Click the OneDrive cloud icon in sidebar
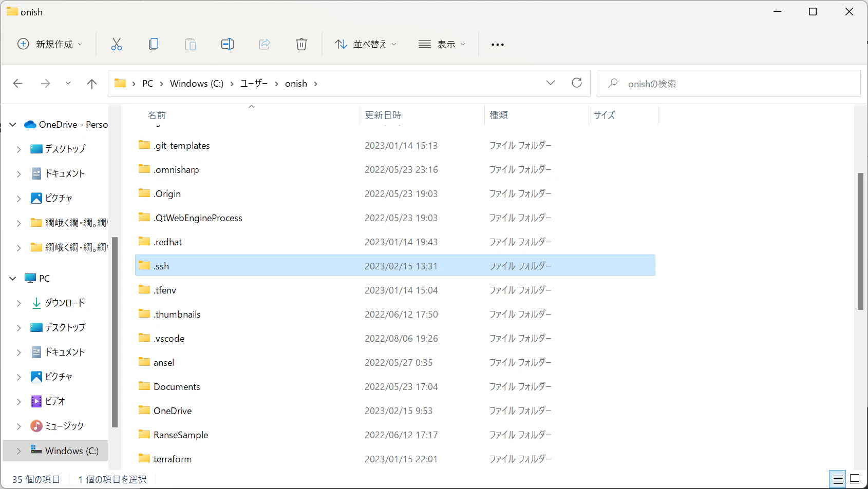The width and height of the screenshot is (868, 489). click(30, 124)
